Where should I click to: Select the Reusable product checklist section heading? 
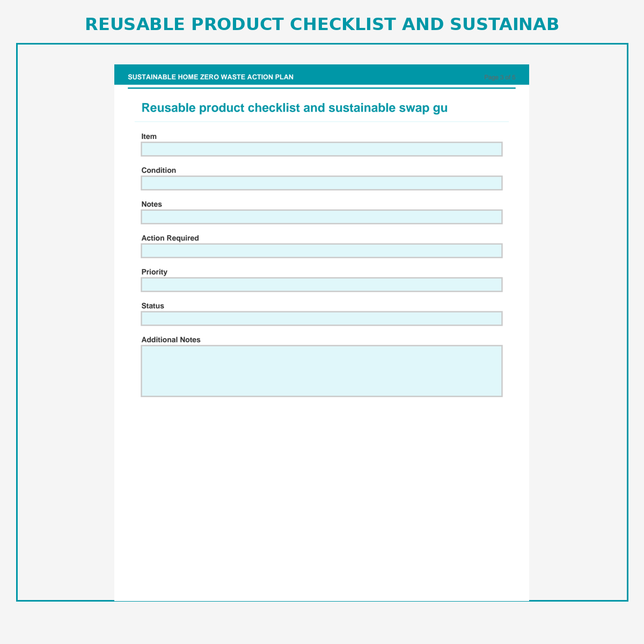(295, 108)
